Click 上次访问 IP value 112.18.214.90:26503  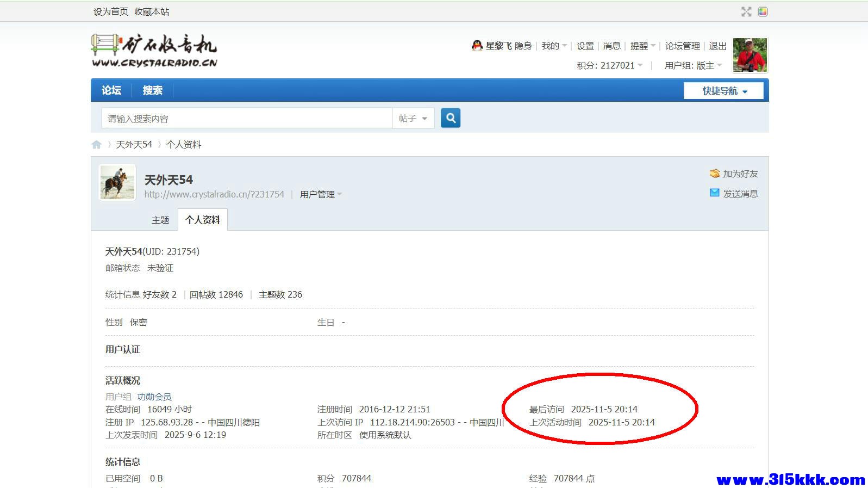tap(413, 422)
